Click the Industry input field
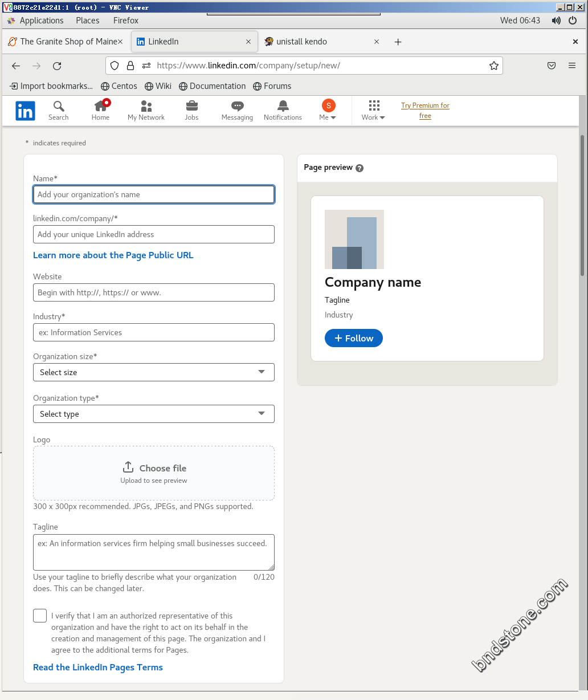Viewport: 588px width, 700px height. pyautogui.click(x=154, y=332)
